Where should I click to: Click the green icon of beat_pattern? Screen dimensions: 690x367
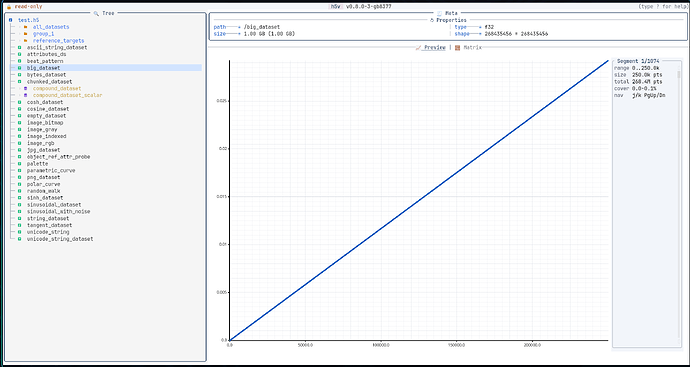point(20,61)
